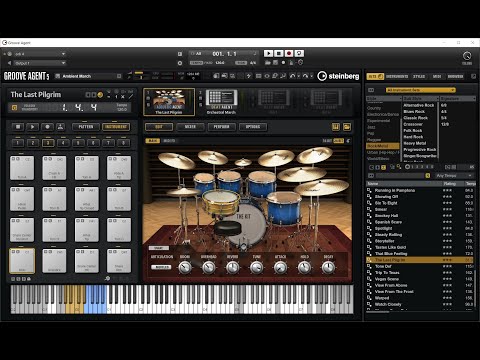Switch pads to INSTRUMENT mode

pos(116,127)
